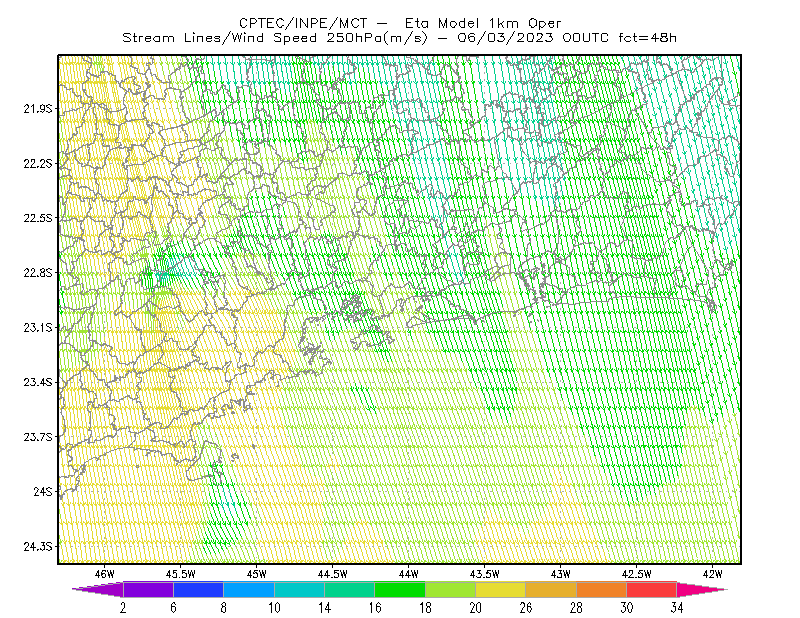This screenshot has width=800, height=618.
Task: Click the legend value '8'
Action: tap(223, 608)
